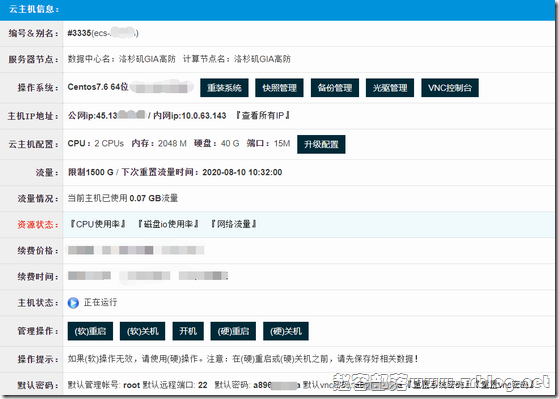Screen dimensions: 559x399
Task: Click the 流量情况 label
Action: point(38,199)
